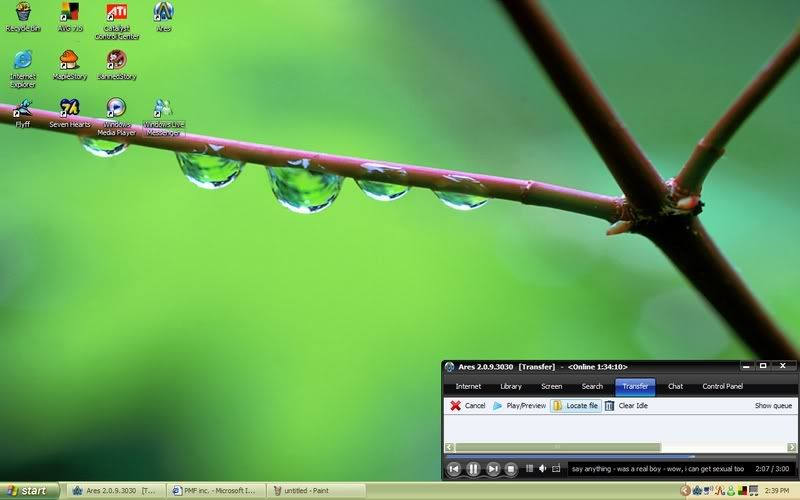
Task: Skip to the previous track
Action: (x=453, y=468)
